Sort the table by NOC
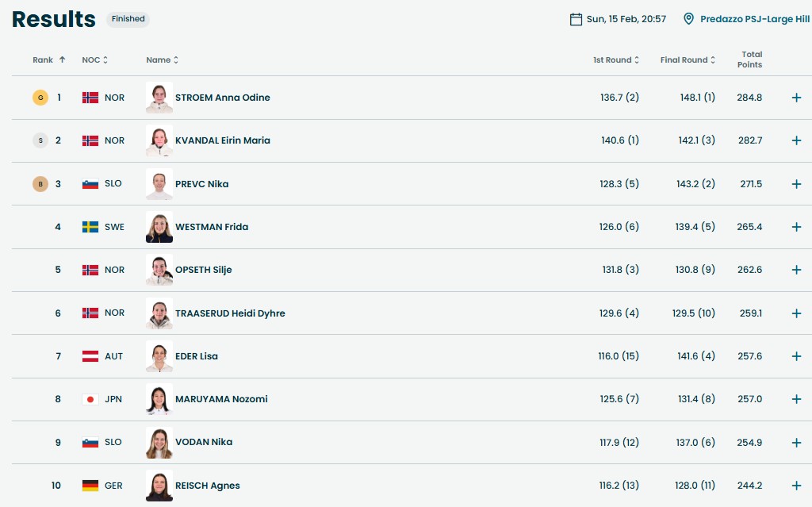This screenshot has width=812, height=507. coord(94,60)
